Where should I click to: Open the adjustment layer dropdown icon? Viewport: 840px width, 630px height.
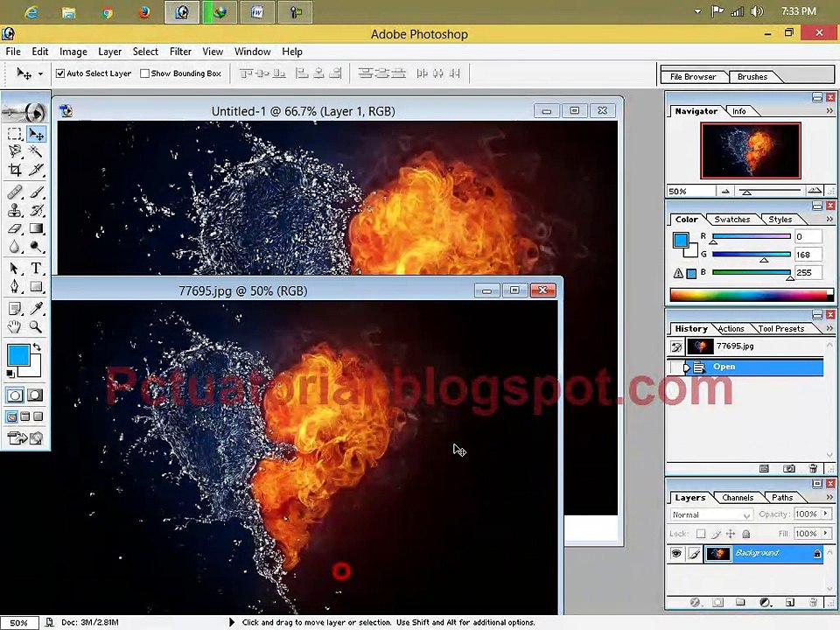pyautogui.click(x=766, y=602)
